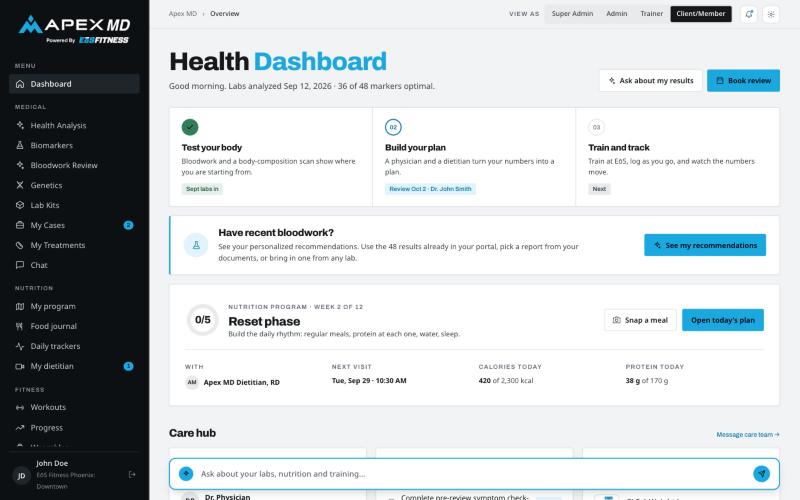
Task: Click the Sept labs in tag
Action: [x=202, y=189]
